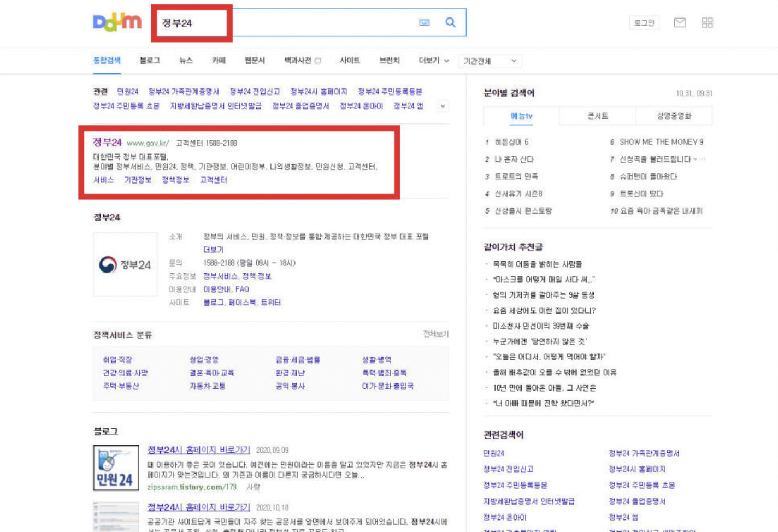Click related search 정부24 전입신고 at top

[x=255, y=91]
